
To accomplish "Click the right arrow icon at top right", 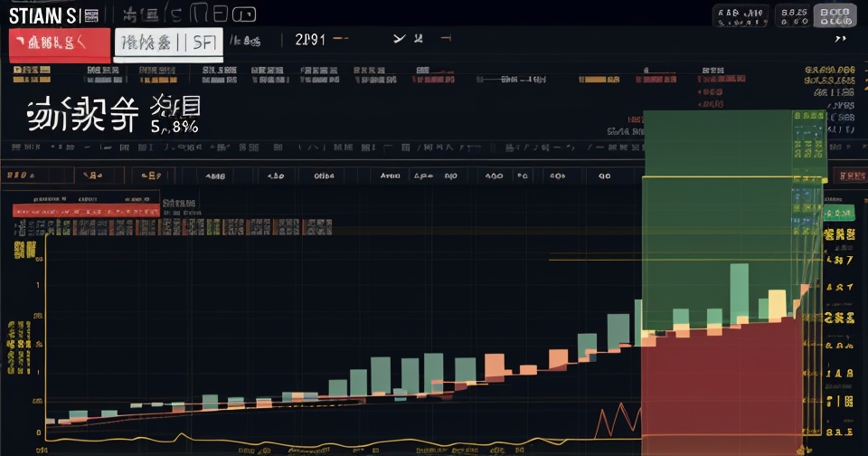I will pyautogui.click(x=840, y=39).
